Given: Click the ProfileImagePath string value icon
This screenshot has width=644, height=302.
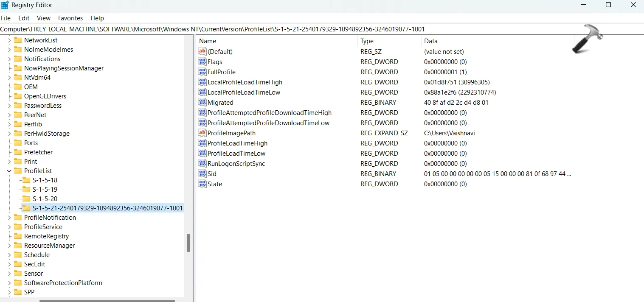Looking at the screenshot, I should point(202,133).
